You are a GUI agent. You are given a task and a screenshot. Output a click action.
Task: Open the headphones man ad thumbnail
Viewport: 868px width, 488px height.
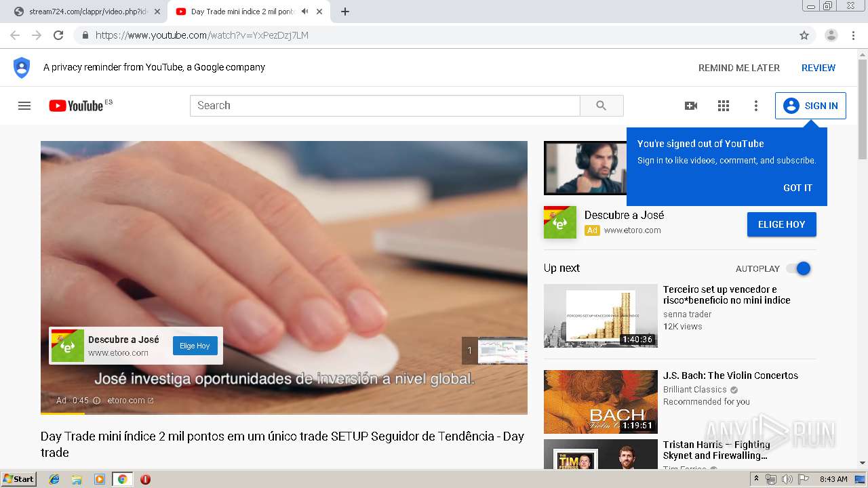pos(585,168)
